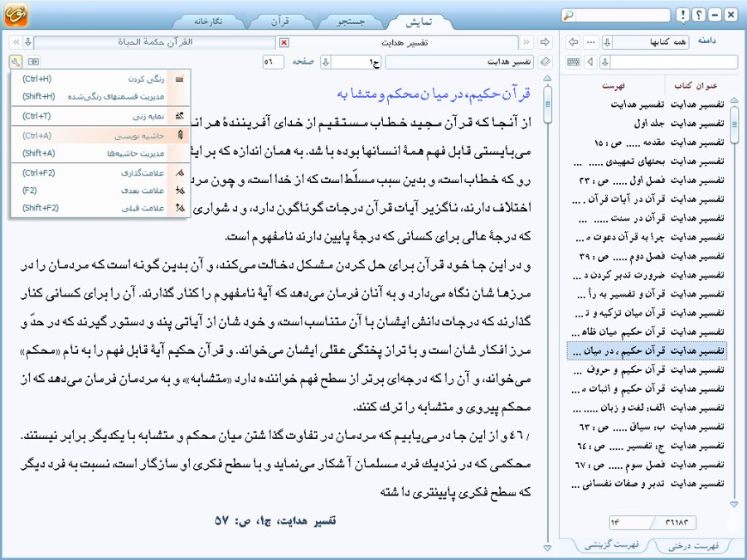Open the on-screen keyboard icon
The width and height of the screenshot is (747, 560).
[x=574, y=62]
